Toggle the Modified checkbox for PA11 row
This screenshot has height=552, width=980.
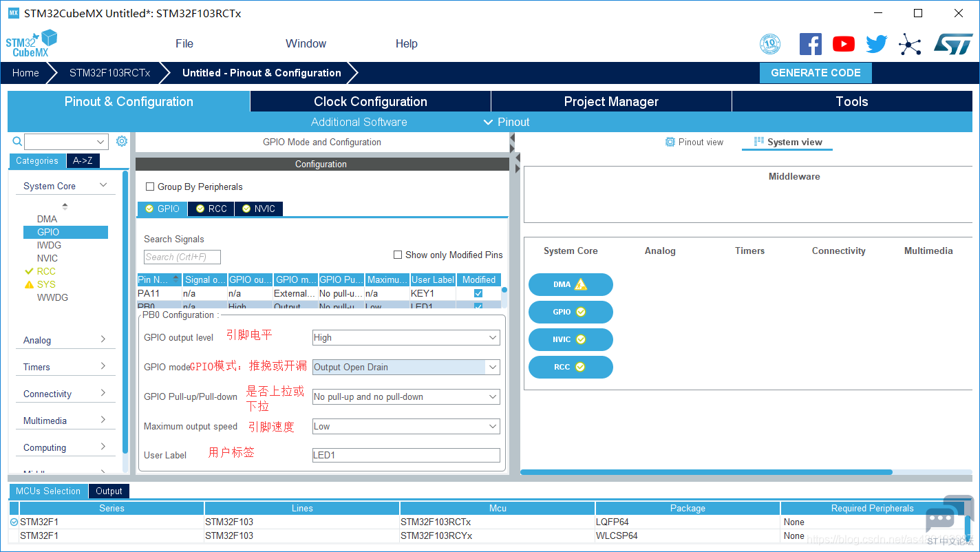478,293
